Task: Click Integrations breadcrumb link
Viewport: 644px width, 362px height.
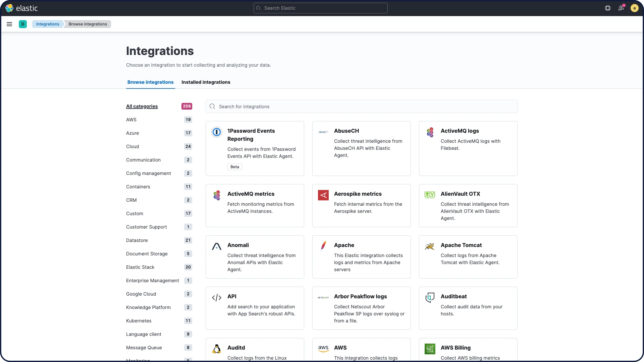Action: (48, 24)
